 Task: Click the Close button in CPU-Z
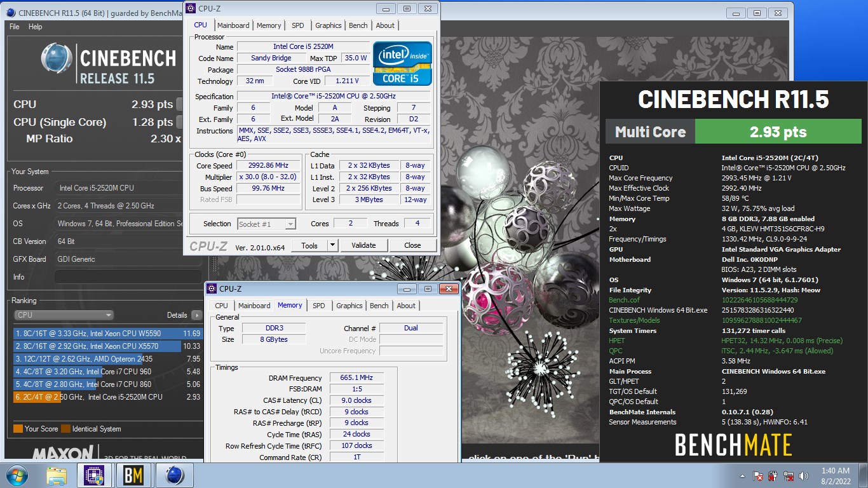[x=412, y=245]
